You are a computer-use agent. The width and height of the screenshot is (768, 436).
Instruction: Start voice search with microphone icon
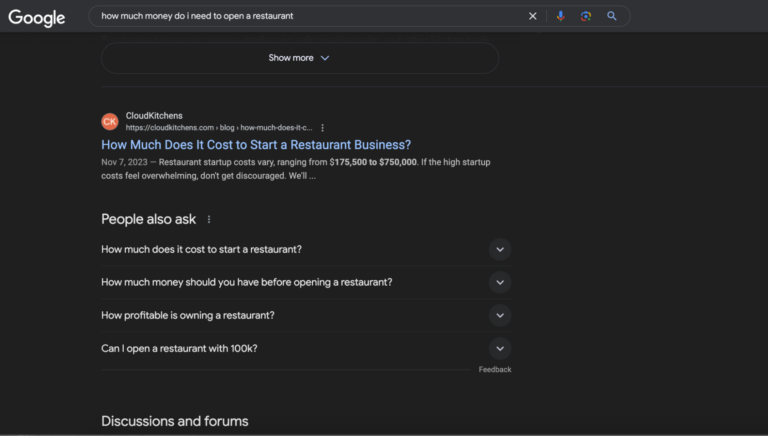point(560,16)
